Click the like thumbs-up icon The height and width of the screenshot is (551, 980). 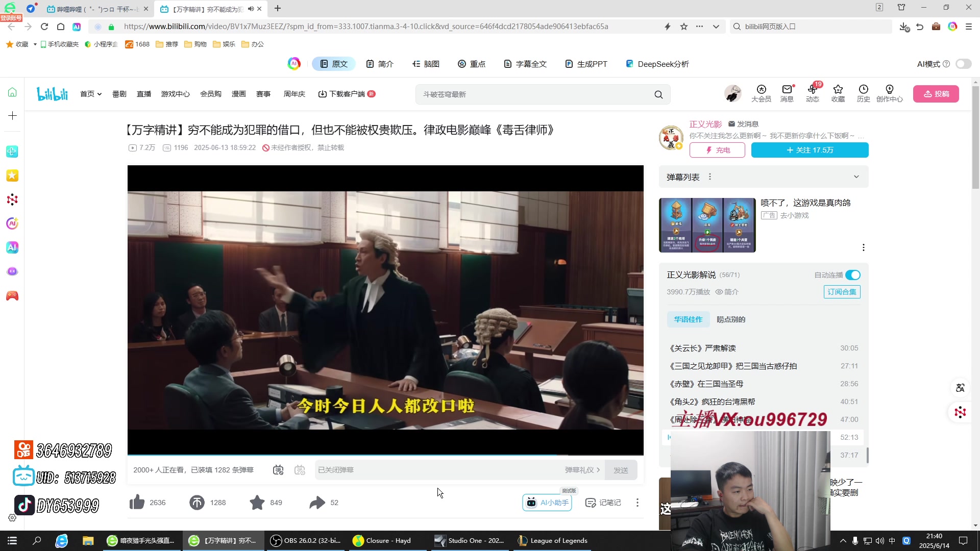pyautogui.click(x=137, y=503)
